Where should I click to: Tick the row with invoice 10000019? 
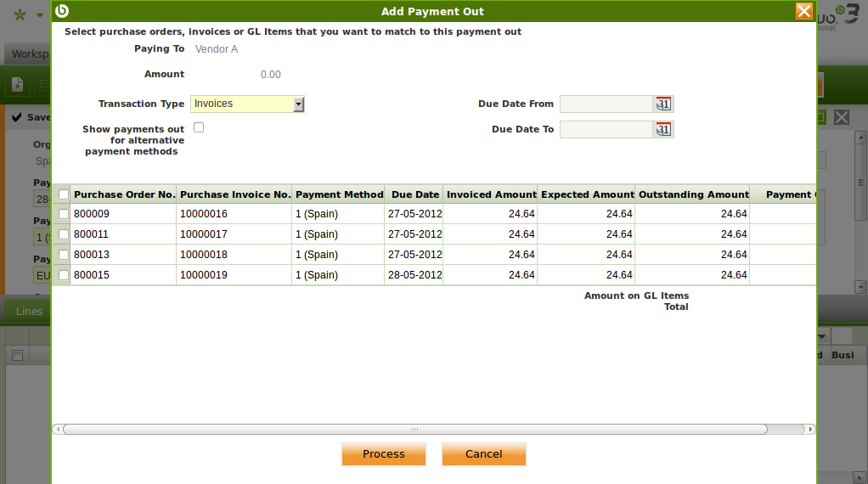(64, 275)
